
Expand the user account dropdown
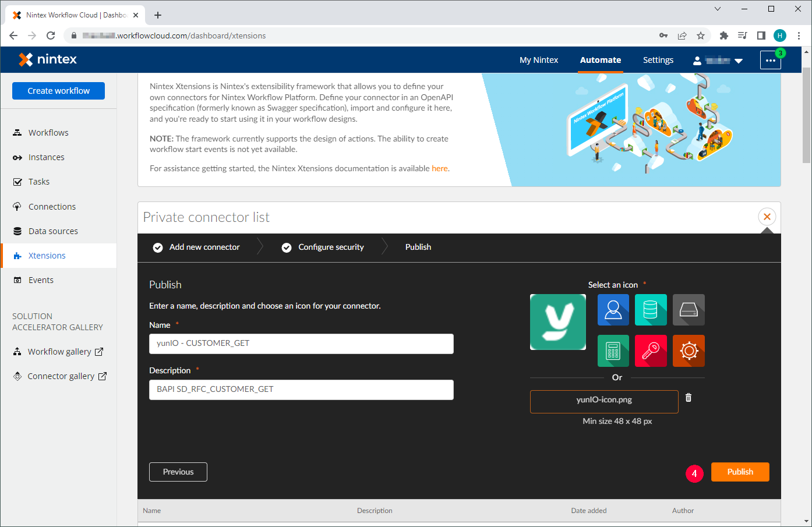pyautogui.click(x=739, y=59)
